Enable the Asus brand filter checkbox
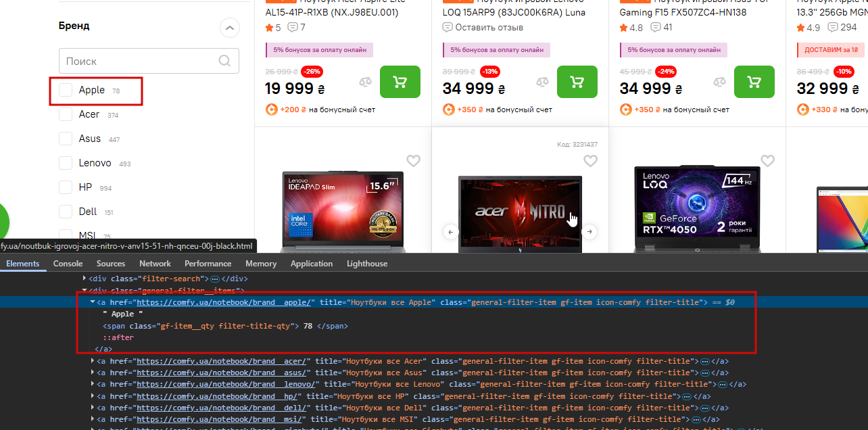Viewport: 868px width, 430px height. [66, 139]
